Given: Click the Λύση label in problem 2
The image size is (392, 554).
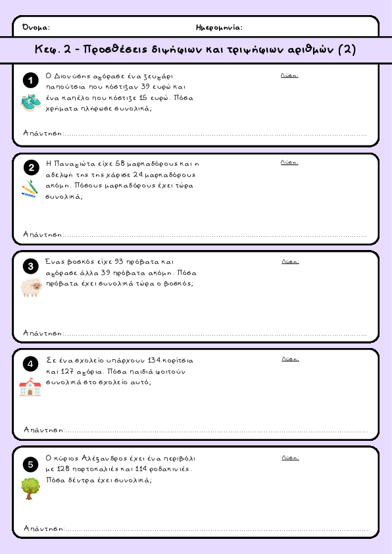Looking at the screenshot, I should tap(289, 162).
